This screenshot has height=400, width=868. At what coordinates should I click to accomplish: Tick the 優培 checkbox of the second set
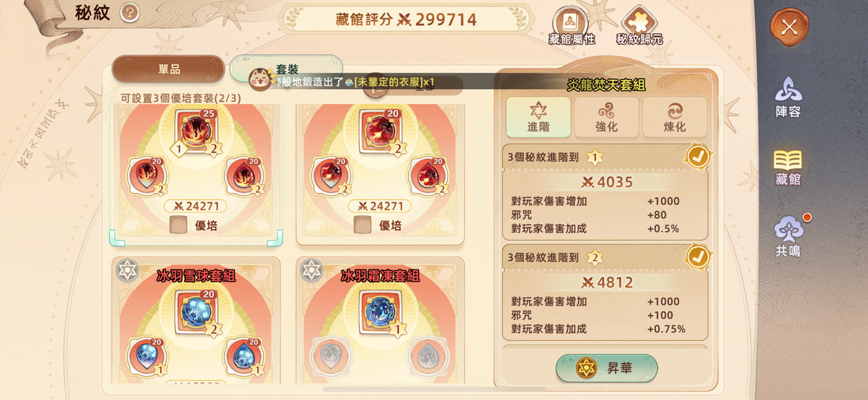click(x=362, y=225)
